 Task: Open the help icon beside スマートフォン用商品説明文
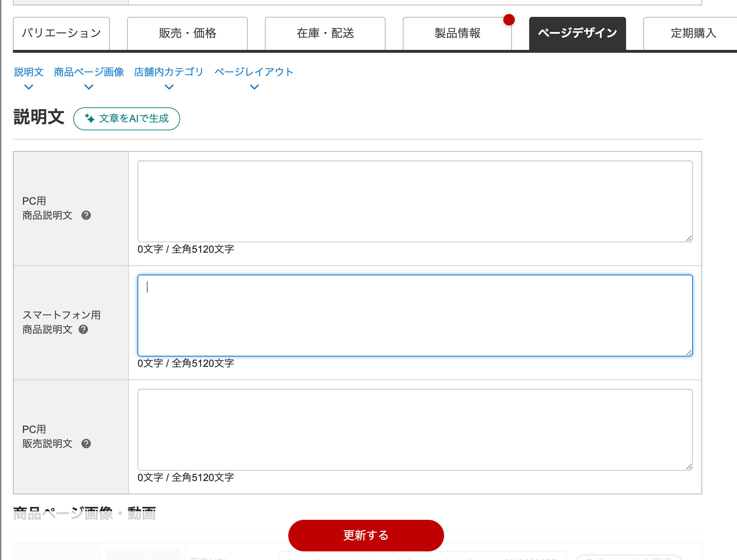pyautogui.click(x=83, y=330)
